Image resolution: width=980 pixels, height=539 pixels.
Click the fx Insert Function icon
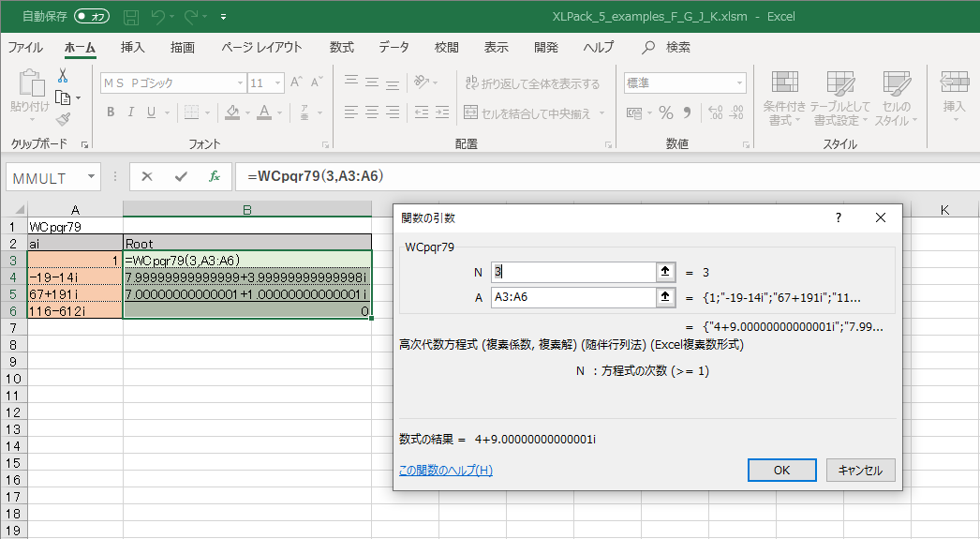pyautogui.click(x=215, y=177)
